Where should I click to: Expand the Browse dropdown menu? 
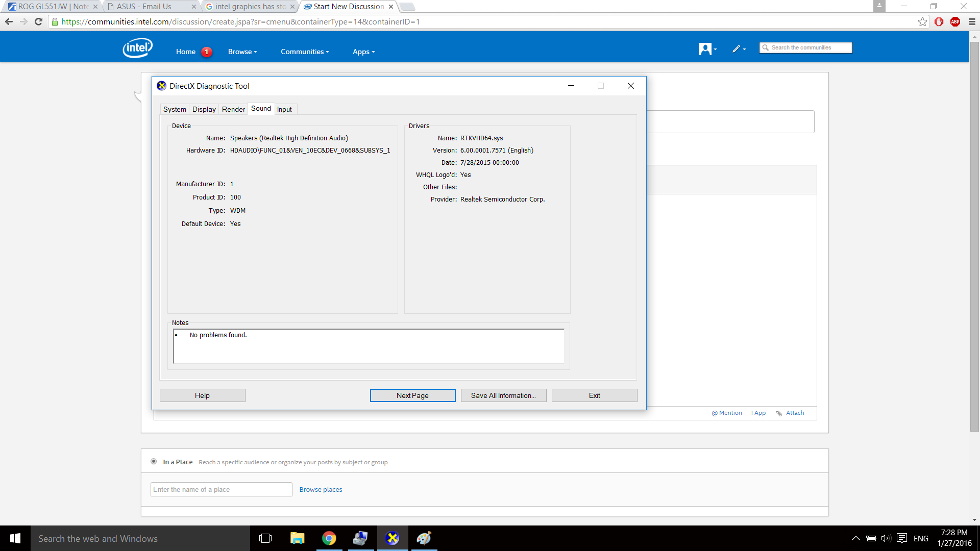242,52
